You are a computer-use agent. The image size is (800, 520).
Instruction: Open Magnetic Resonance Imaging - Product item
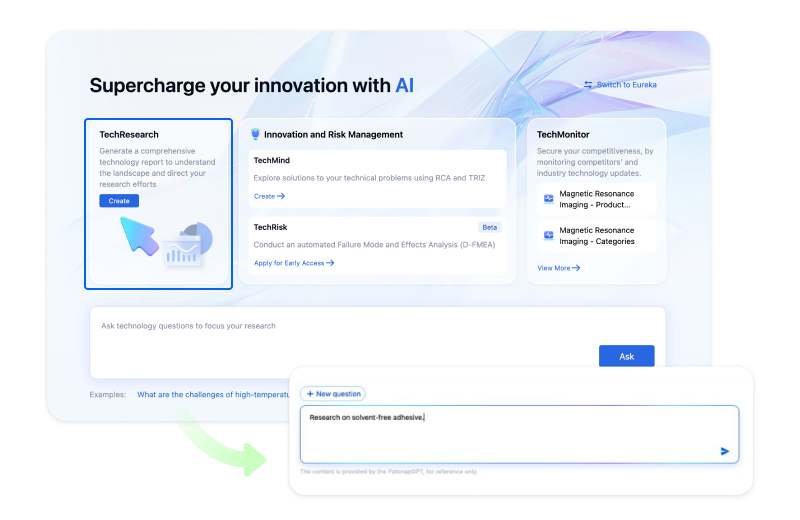pos(594,199)
